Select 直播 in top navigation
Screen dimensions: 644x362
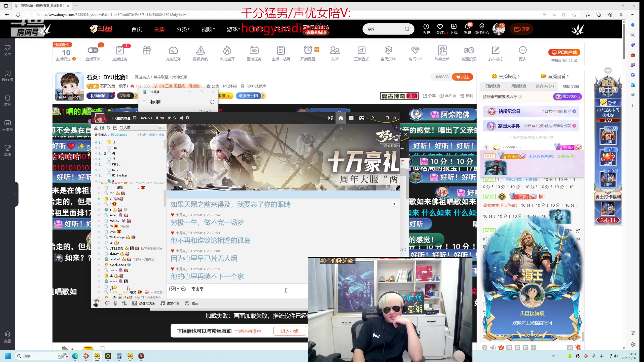pos(159,29)
